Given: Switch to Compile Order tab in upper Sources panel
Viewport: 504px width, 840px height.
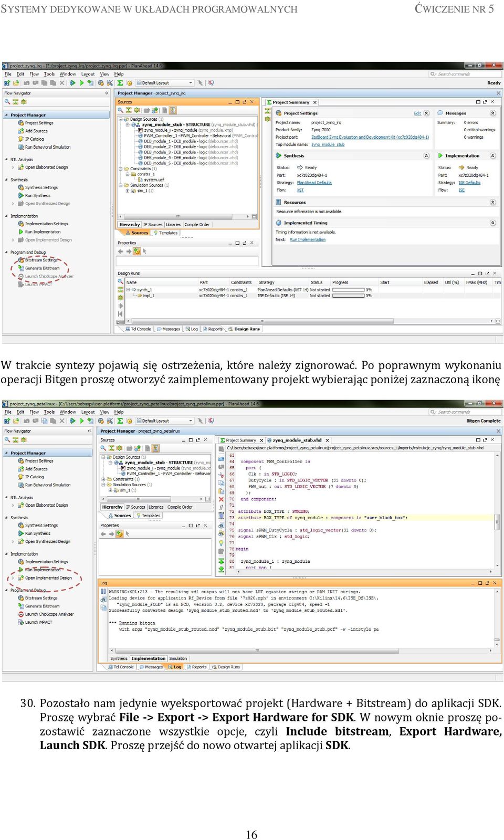Looking at the screenshot, I should [197, 225].
